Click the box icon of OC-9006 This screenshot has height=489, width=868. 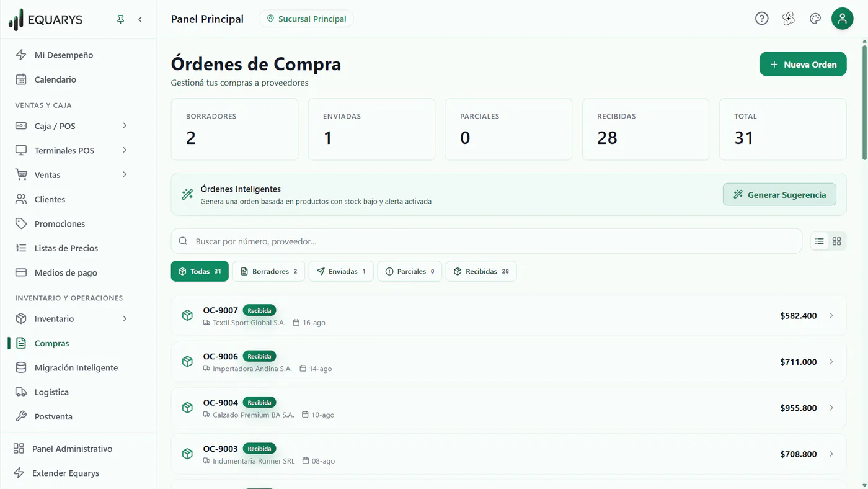187,361
